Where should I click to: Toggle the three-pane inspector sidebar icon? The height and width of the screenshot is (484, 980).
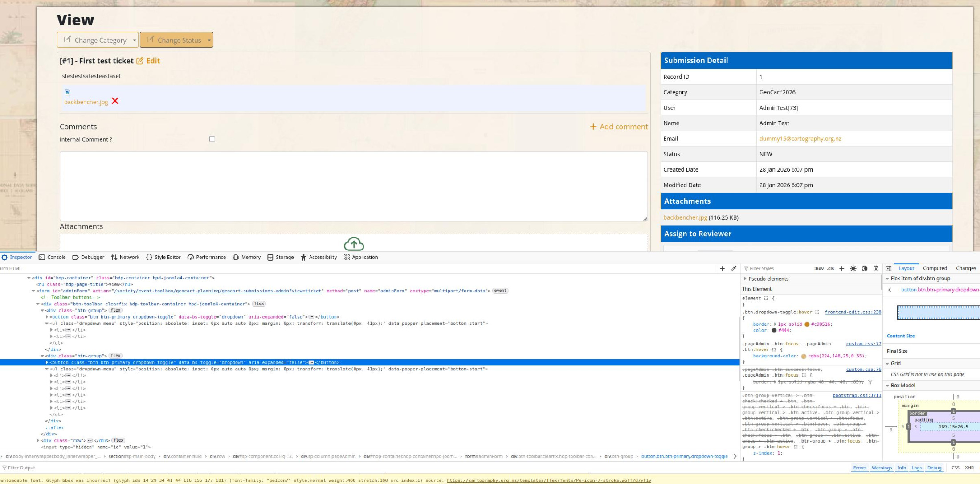pos(888,268)
